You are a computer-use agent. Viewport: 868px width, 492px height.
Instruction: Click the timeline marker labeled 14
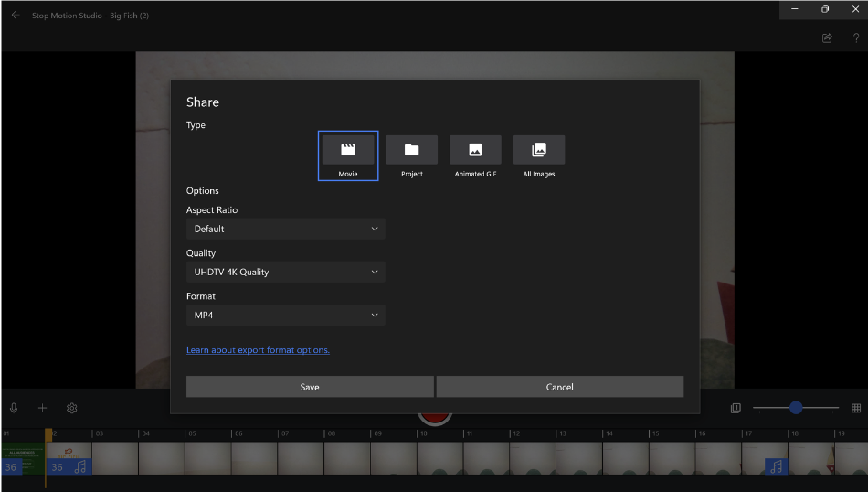tap(609, 433)
